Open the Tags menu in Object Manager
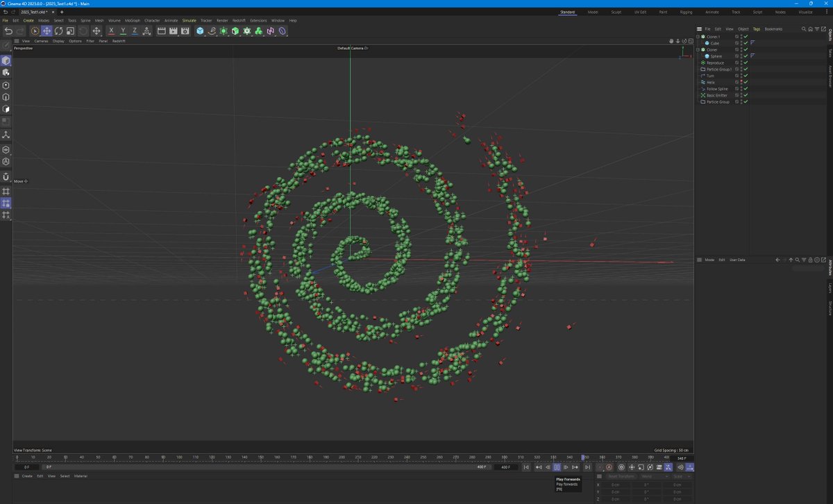 click(757, 28)
